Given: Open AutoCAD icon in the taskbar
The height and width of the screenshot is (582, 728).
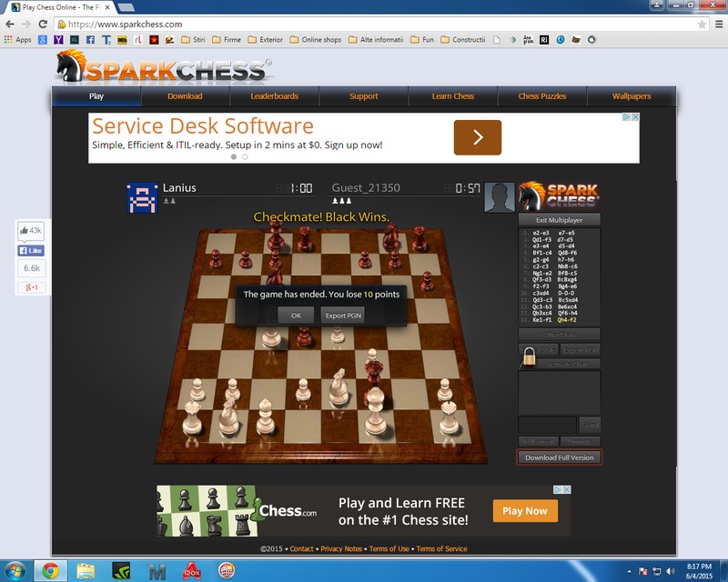Looking at the screenshot, I should [191, 571].
